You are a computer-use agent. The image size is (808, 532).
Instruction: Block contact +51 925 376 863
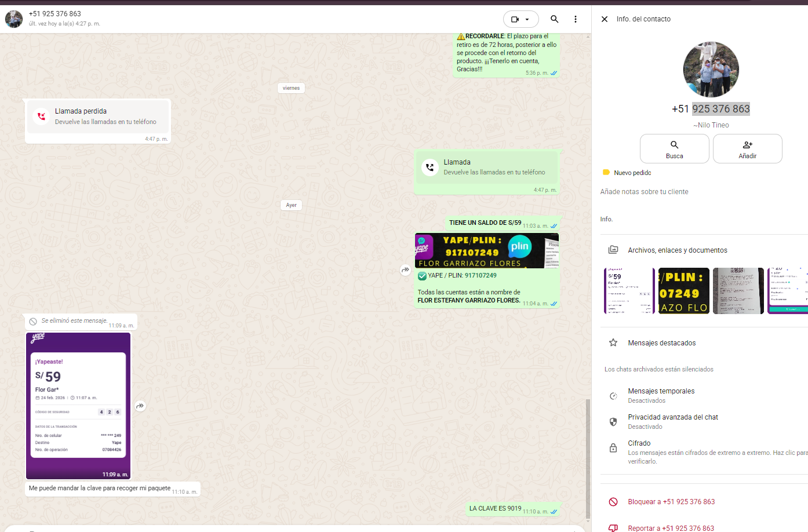tap(671, 502)
